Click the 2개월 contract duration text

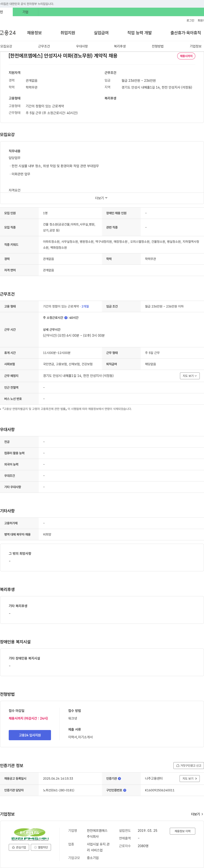tap(85, 306)
